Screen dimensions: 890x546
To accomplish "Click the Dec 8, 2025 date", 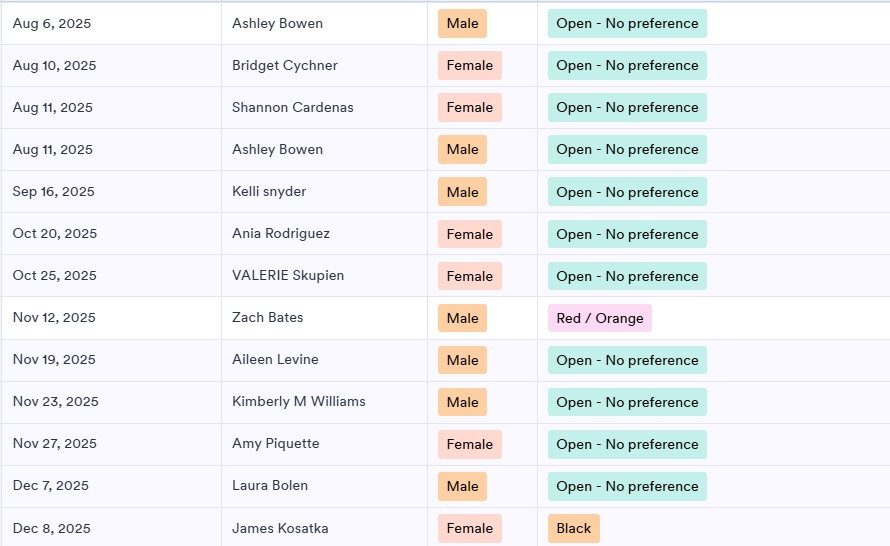I will click(x=51, y=528).
